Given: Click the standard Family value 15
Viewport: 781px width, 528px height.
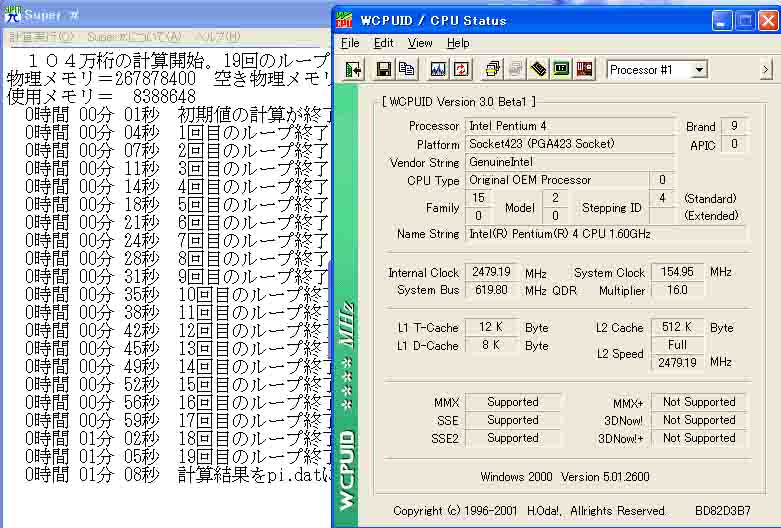Looking at the screenshot, I should click(479, 198).
